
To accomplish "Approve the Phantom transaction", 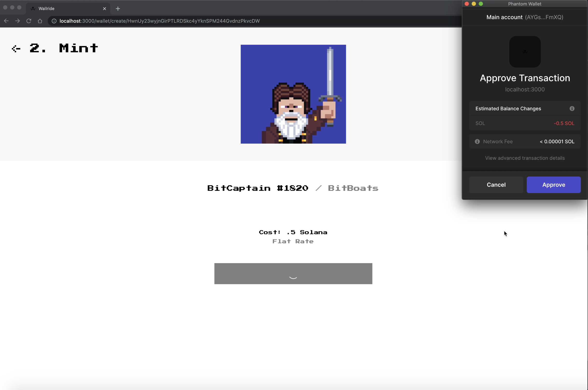I will click(x=553, y=185).
